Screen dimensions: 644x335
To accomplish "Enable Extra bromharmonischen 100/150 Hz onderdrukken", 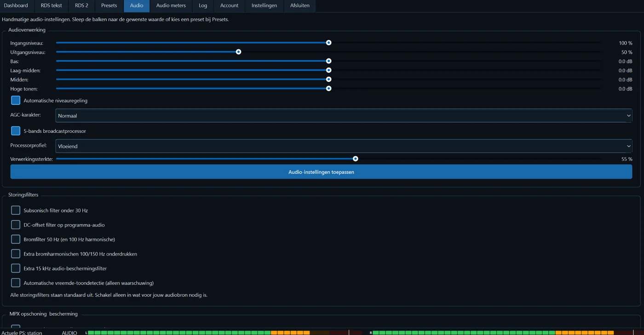I will point(16,254).
